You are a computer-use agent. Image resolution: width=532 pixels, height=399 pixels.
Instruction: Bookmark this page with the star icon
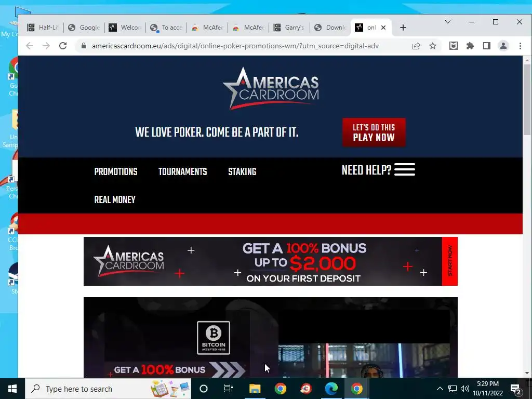[433, 46]
